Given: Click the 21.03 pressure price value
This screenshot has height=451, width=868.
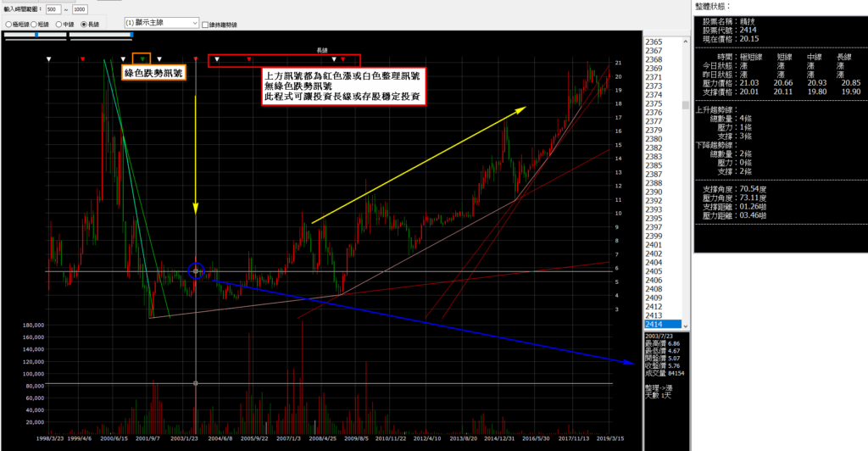Looking at the screenshot, I should pos(749,83).
